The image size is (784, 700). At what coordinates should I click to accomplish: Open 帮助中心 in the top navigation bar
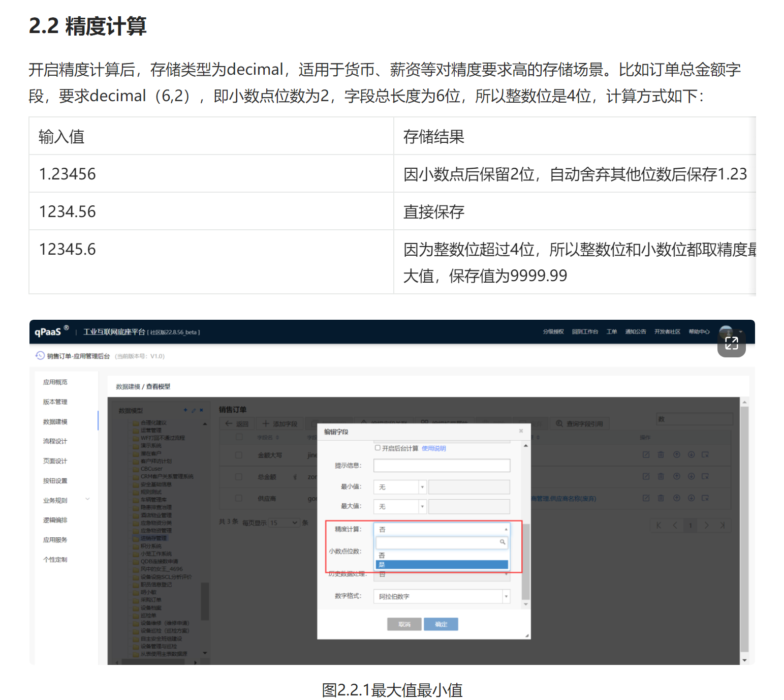tap(699, 332)
